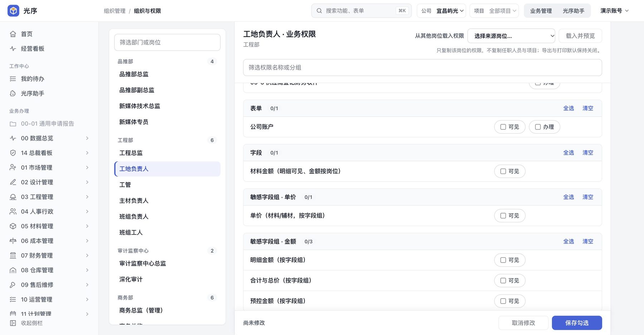Click 清空 in 敏感字段组·单价 group
Screen dimensions: 644x335
point(588,197)
